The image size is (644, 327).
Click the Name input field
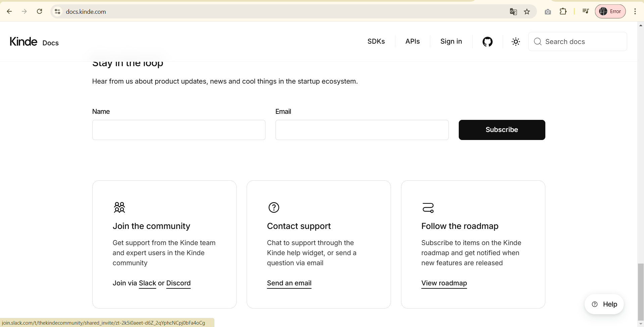[179, 130]
